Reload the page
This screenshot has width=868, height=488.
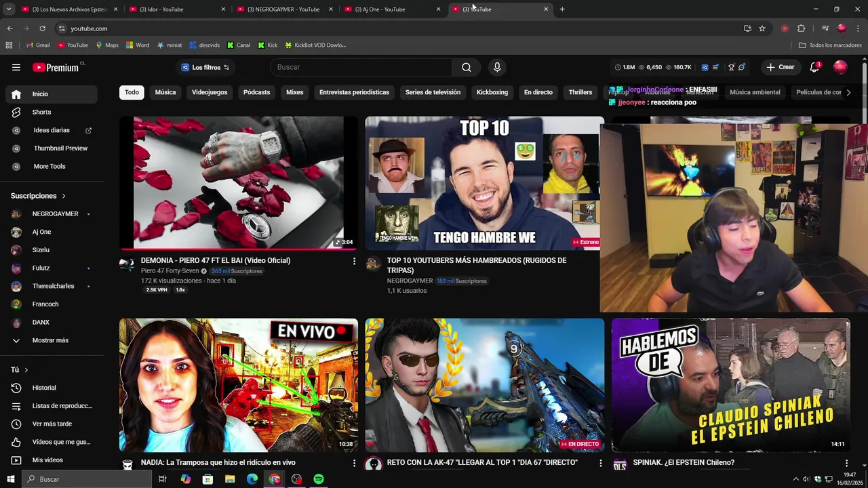42,28
